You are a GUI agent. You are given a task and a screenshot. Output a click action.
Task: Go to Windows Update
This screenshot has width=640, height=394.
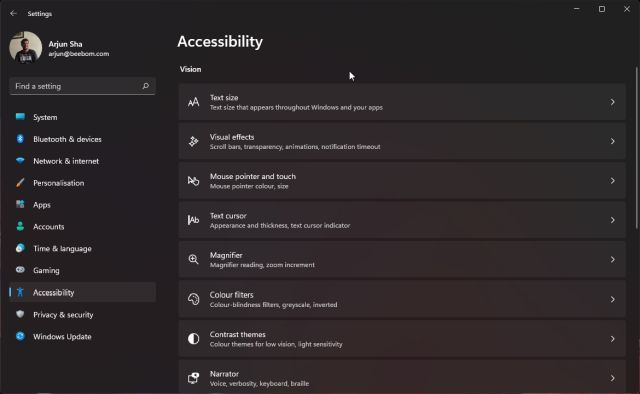[82, 336]
